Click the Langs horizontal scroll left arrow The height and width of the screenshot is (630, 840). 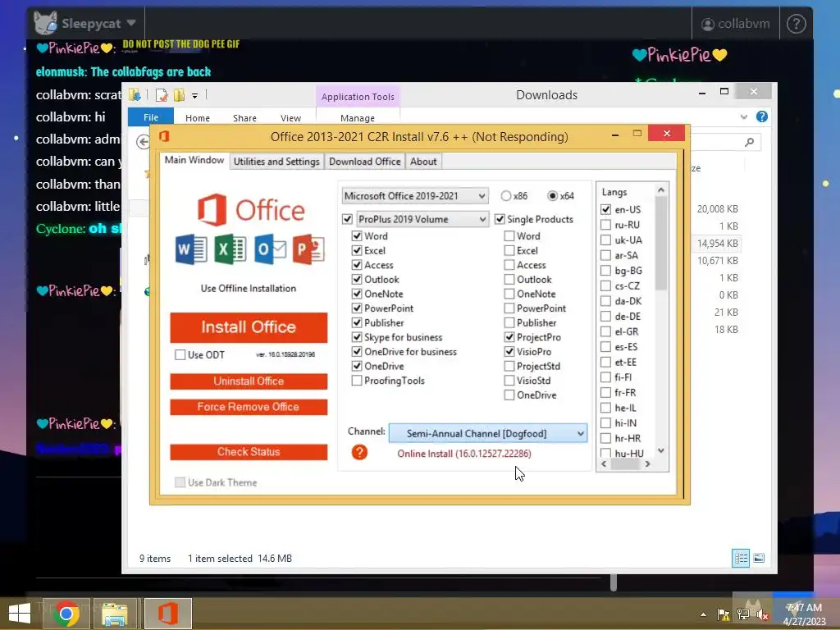tap(604, 464)
